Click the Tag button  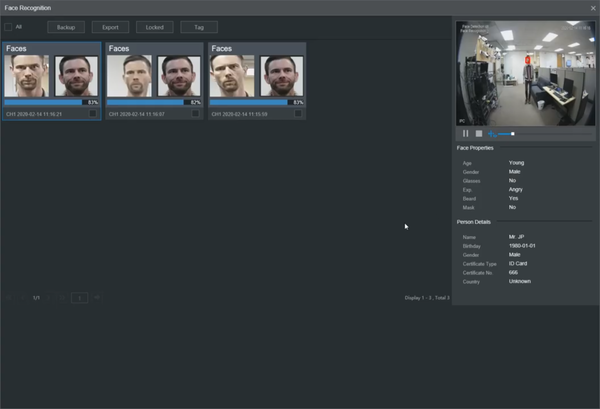(199, 27)
